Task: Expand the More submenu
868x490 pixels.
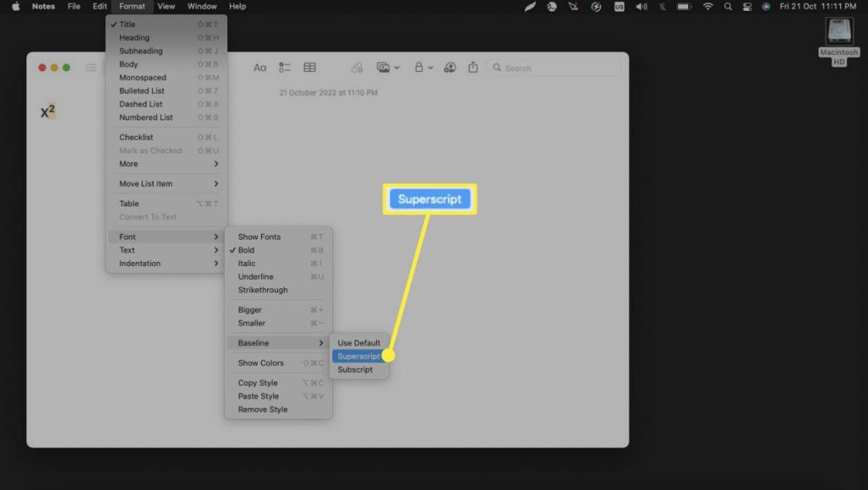Action: 167,164
